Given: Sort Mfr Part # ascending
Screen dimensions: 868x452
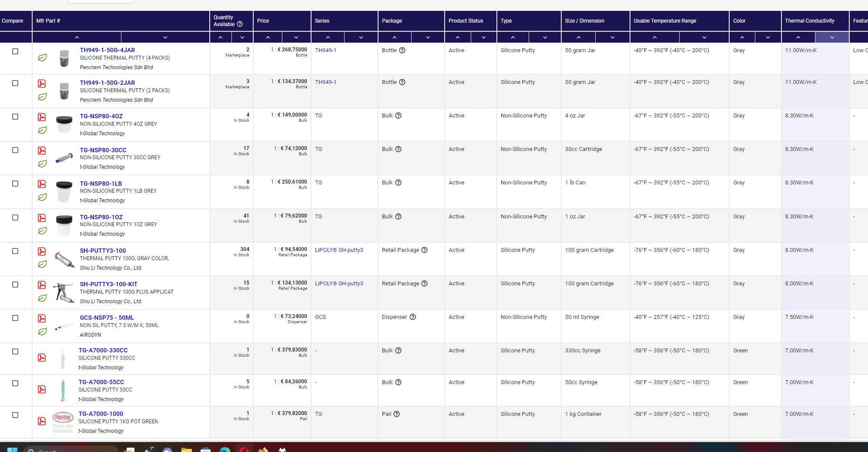Looking at the screenshot, I should (77, 37).
